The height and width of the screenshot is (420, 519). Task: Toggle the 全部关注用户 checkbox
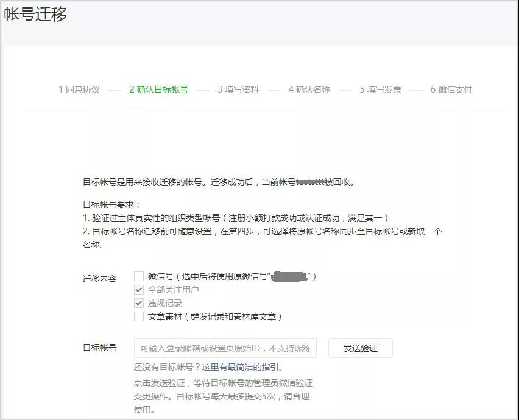pos(139,290)
